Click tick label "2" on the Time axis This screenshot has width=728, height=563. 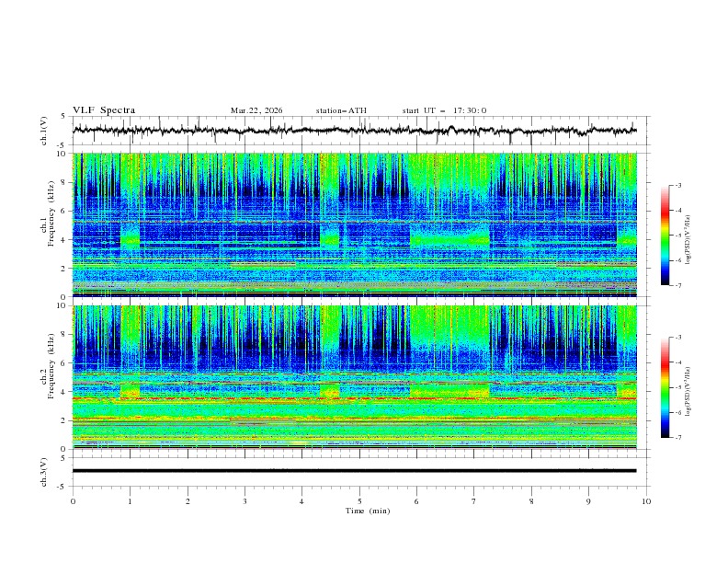(188, 501)
